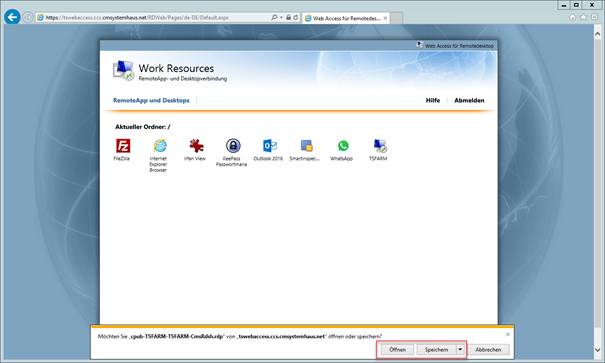Select the Web Access für Remotedesktop browser tab
Viewport: 605px width, 363px height.
346,18
